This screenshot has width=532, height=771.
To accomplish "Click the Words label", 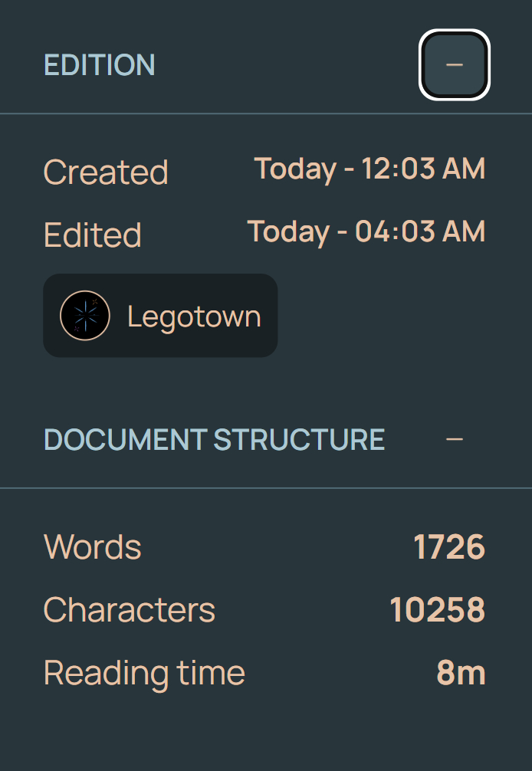I will coord(93,547).
